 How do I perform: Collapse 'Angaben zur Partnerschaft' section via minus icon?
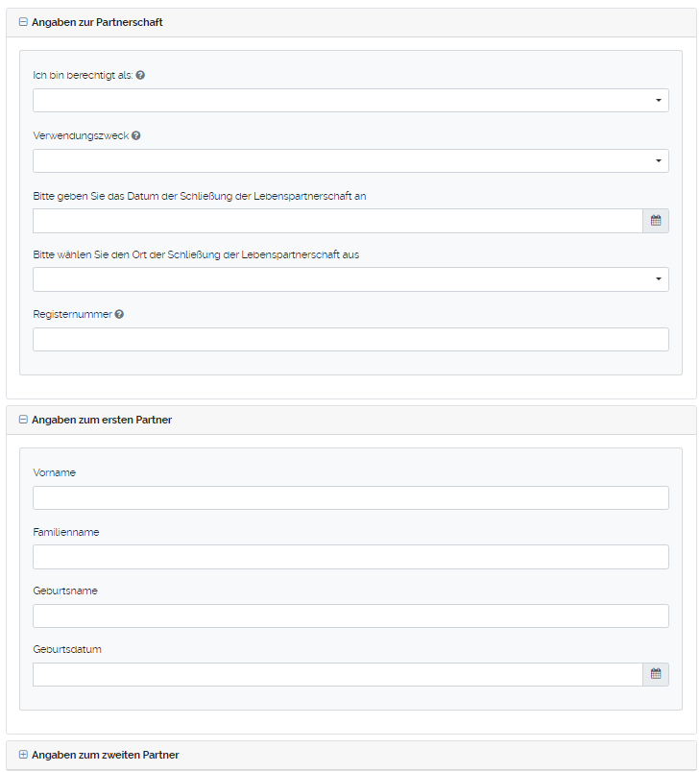point(23,22)
